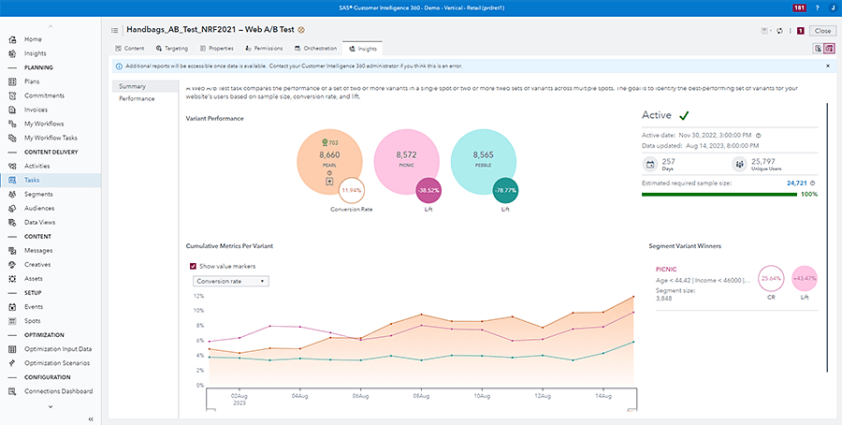
Task: Click the teal PEBBLE variant bubble
Action: 483,162
